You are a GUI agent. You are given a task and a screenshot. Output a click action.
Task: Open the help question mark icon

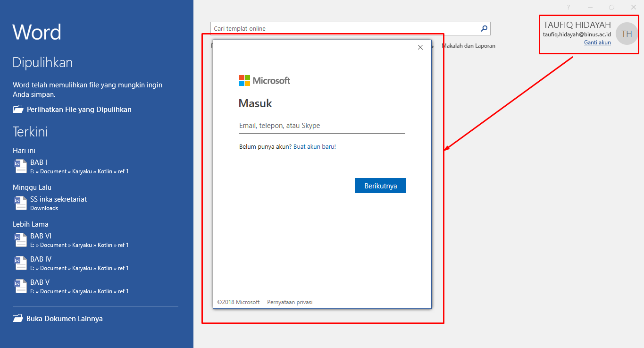coord(568,7)
